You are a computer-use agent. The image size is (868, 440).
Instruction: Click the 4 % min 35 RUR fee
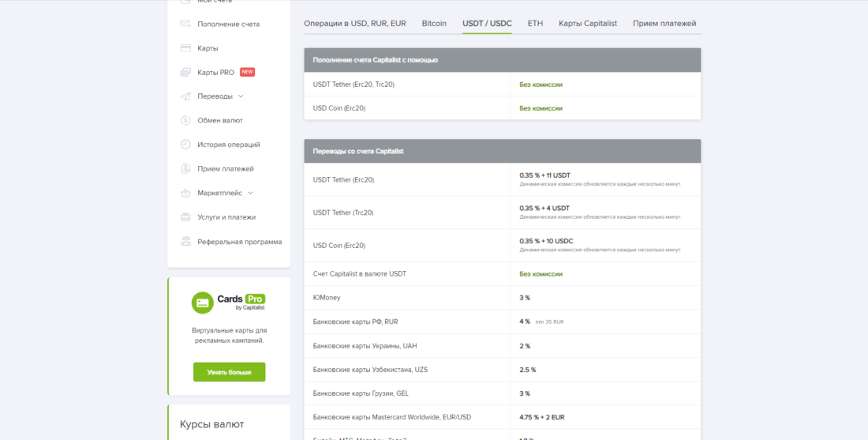tap(541, 322)
